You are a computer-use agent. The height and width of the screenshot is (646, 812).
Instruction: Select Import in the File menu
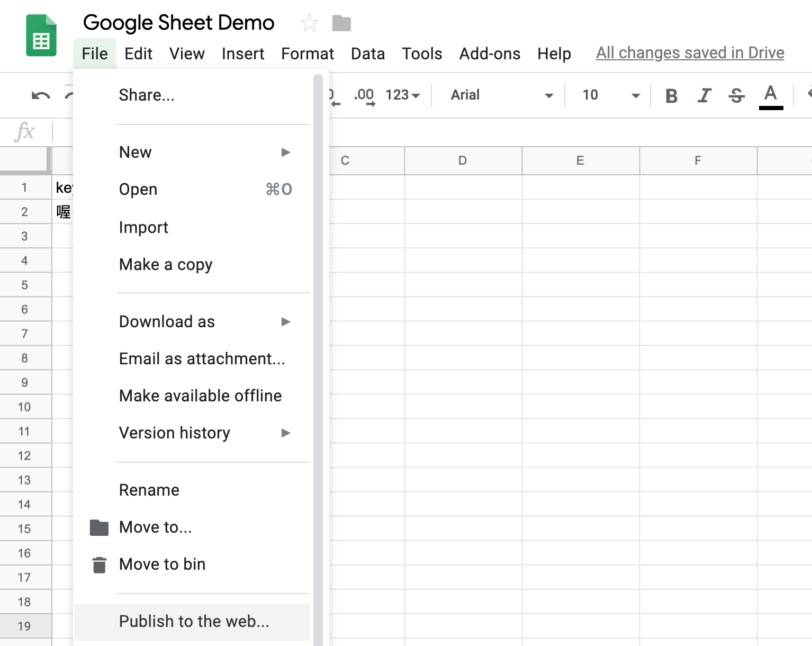click(192, 228)
